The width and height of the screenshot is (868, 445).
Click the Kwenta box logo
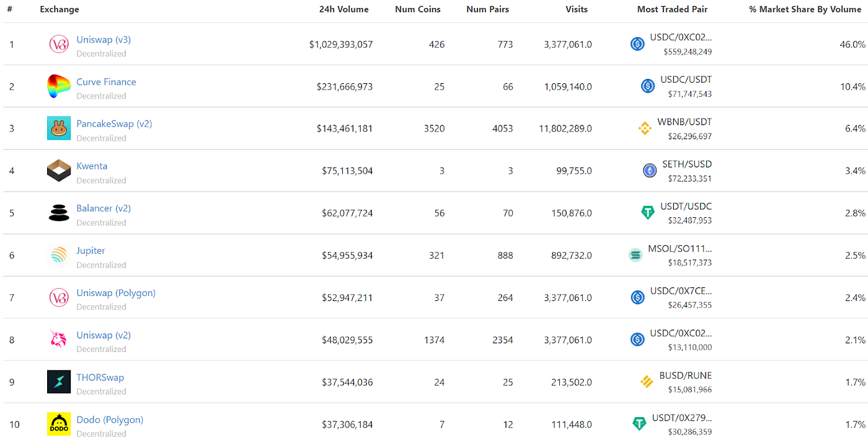point(59,171)
